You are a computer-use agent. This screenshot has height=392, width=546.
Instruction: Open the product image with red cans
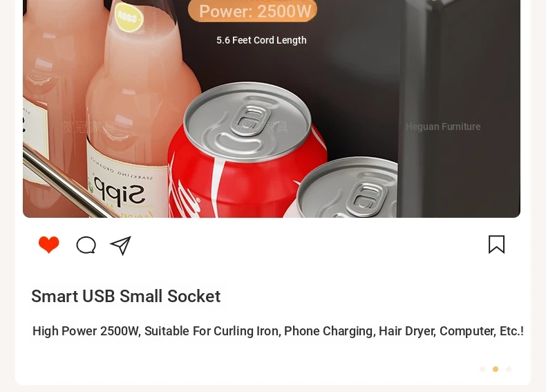click(272, 109)
